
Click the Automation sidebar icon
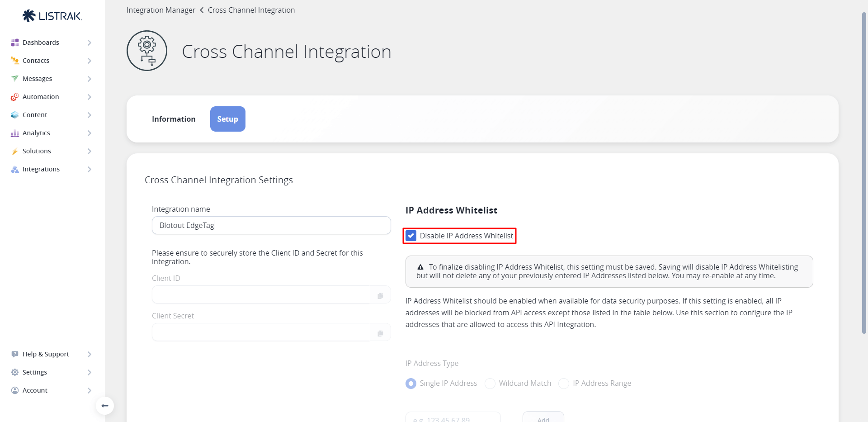coord(15,97)
